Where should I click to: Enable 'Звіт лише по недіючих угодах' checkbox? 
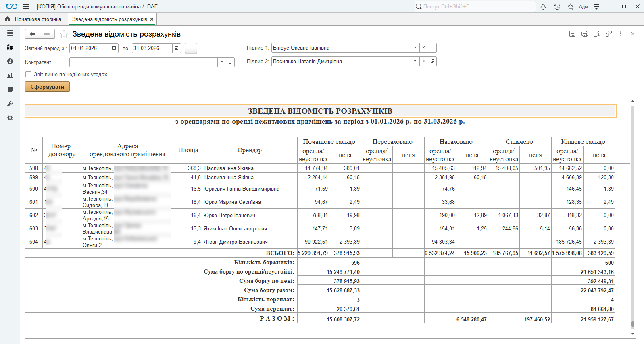point(29,75)
